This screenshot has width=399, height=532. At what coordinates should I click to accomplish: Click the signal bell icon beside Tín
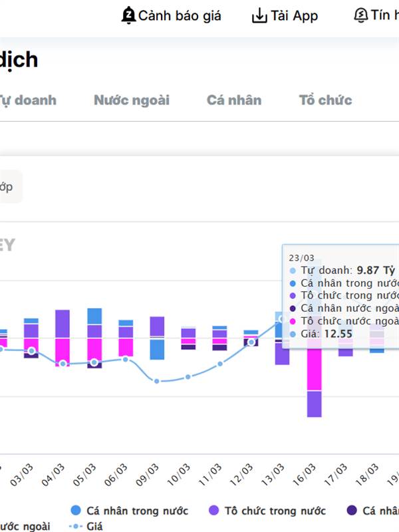(x=360, y=15)
